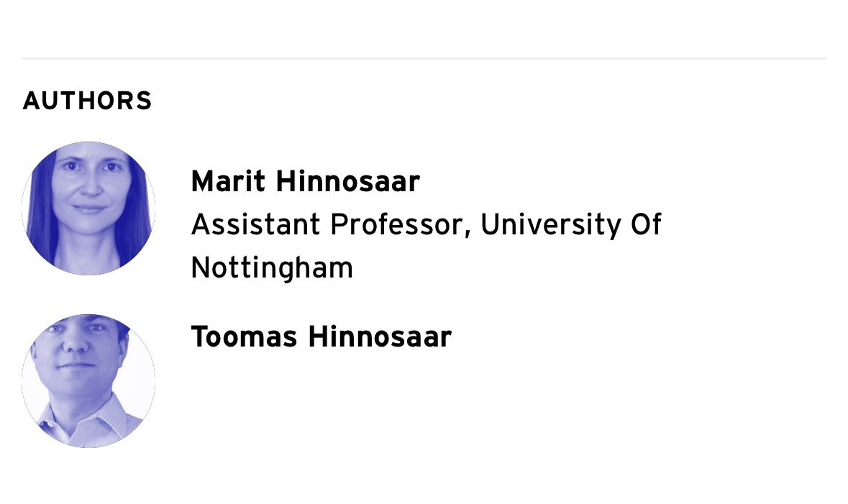848x504 pixels.
Task: Click Hinnosaar surname in Marit's name
Action: (347, 181)
